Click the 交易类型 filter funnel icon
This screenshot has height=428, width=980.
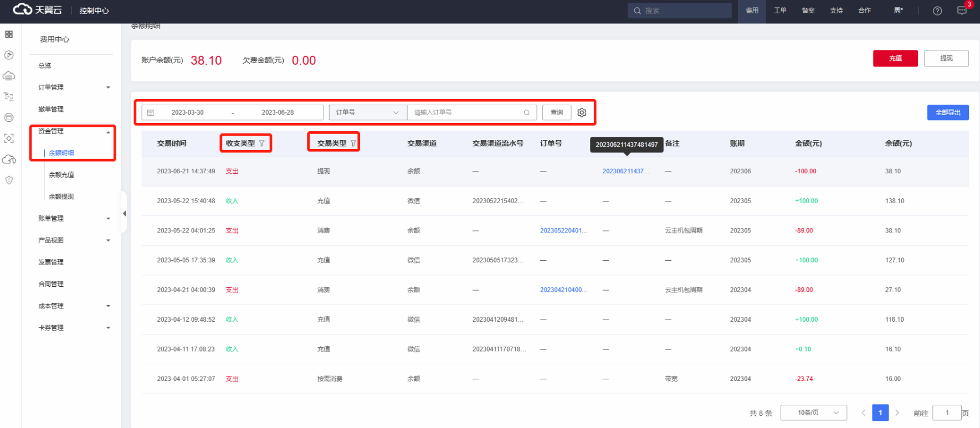click(x=353, y=143)
